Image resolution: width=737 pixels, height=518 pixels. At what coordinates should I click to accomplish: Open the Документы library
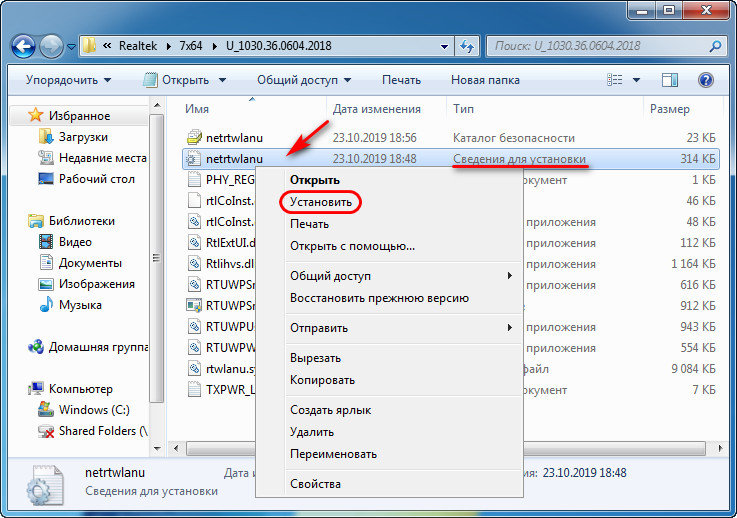[x=90, y=263]
